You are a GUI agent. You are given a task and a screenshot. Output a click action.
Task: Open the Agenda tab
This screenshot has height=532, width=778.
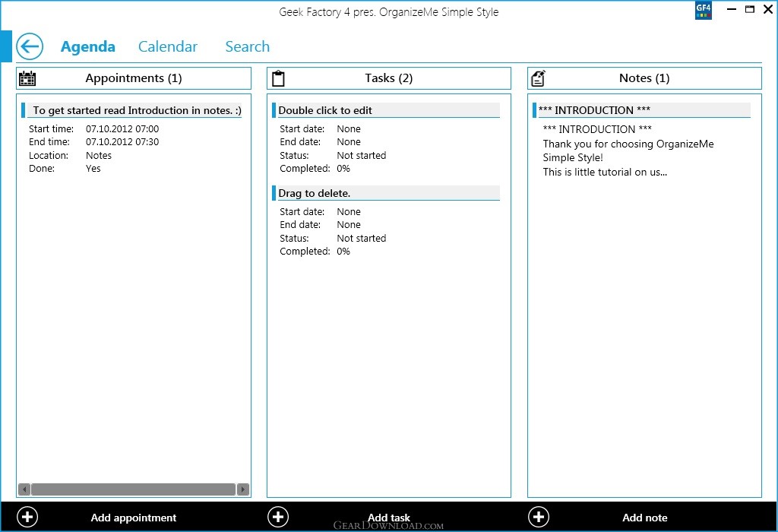tap(88, 46)
